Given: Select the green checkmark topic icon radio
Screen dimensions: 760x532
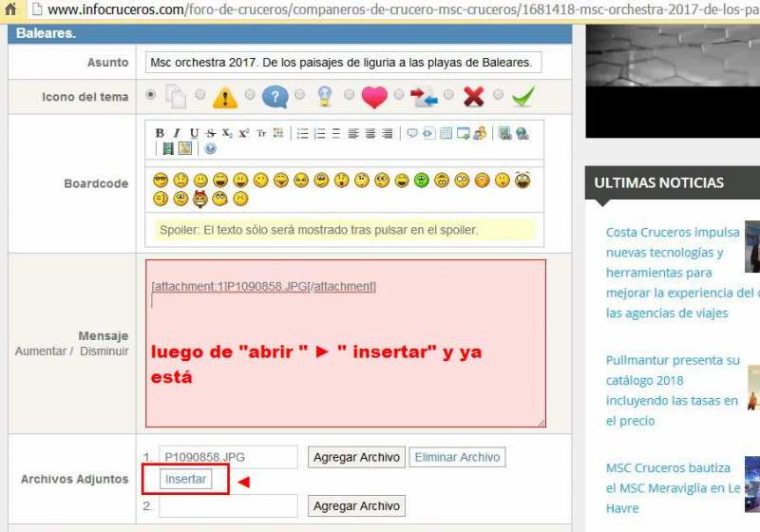Looking at the screenshot, I should [498, 96].
